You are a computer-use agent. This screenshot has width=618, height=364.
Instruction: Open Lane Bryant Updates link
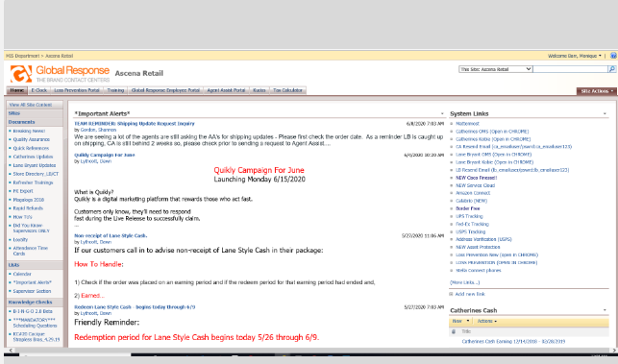tap(35, 165)
